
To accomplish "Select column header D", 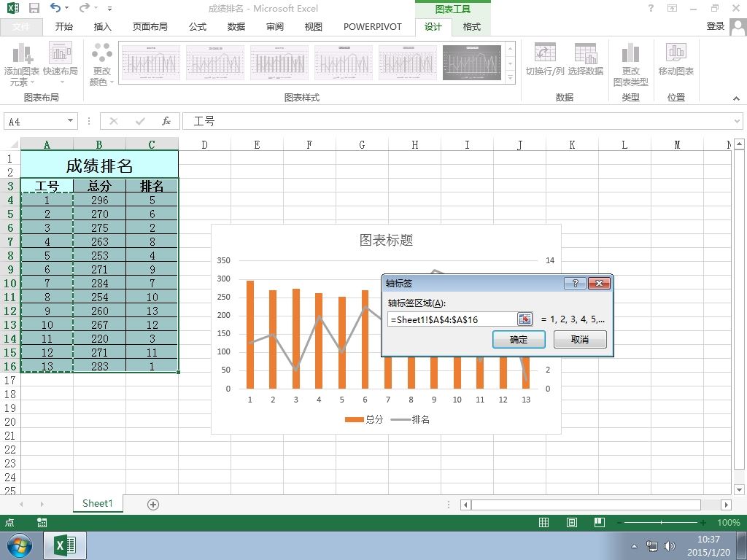I will [x=204, y=145].
